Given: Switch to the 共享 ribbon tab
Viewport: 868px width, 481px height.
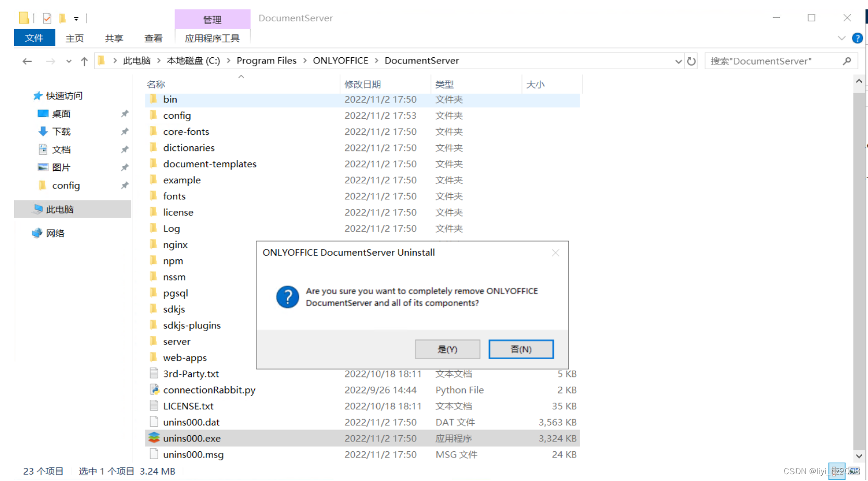Looking at the screenshot, I should 114,39.
